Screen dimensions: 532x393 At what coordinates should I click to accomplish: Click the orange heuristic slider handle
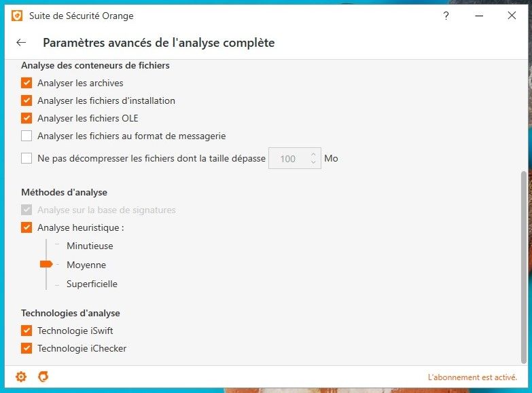[x=46, y=264]
